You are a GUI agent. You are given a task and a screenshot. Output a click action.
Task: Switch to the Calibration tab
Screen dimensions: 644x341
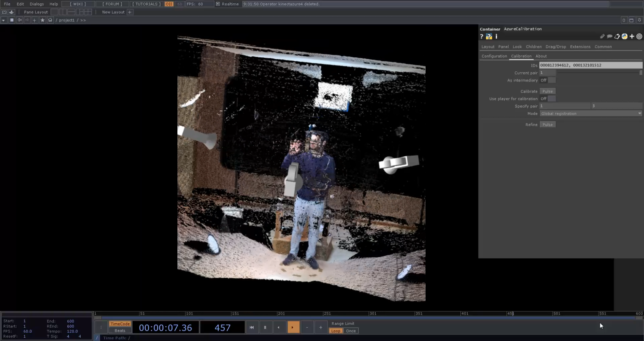521,56
